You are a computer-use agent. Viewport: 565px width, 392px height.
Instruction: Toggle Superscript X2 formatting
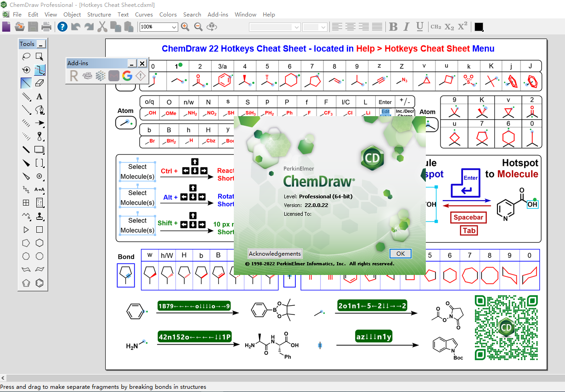(x=463, y=27)
